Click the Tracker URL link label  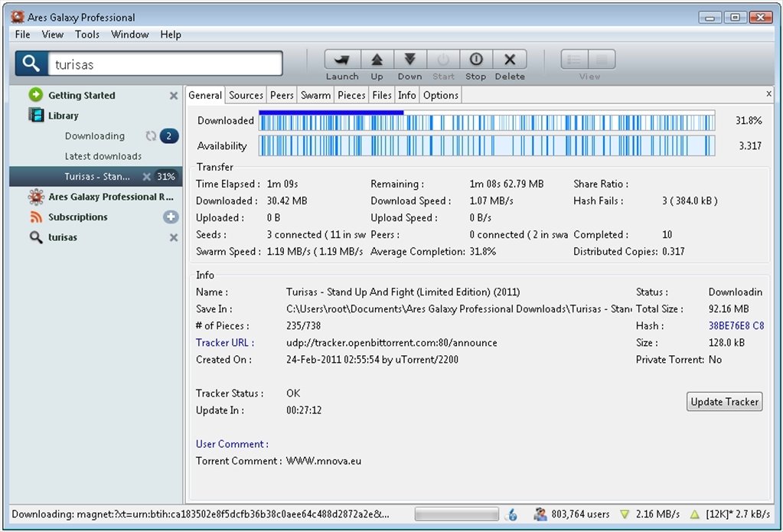click(x=225, y=343)
